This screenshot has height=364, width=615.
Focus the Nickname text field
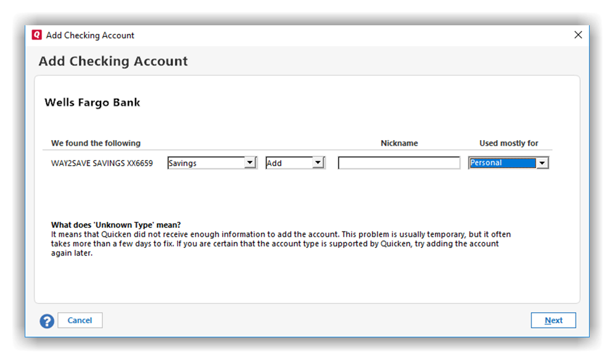(398, 163)
